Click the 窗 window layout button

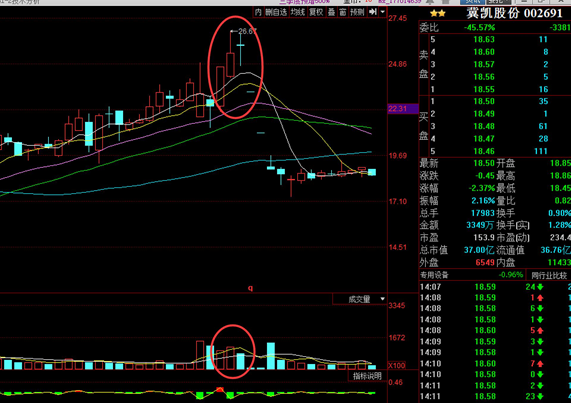point(343,12)
